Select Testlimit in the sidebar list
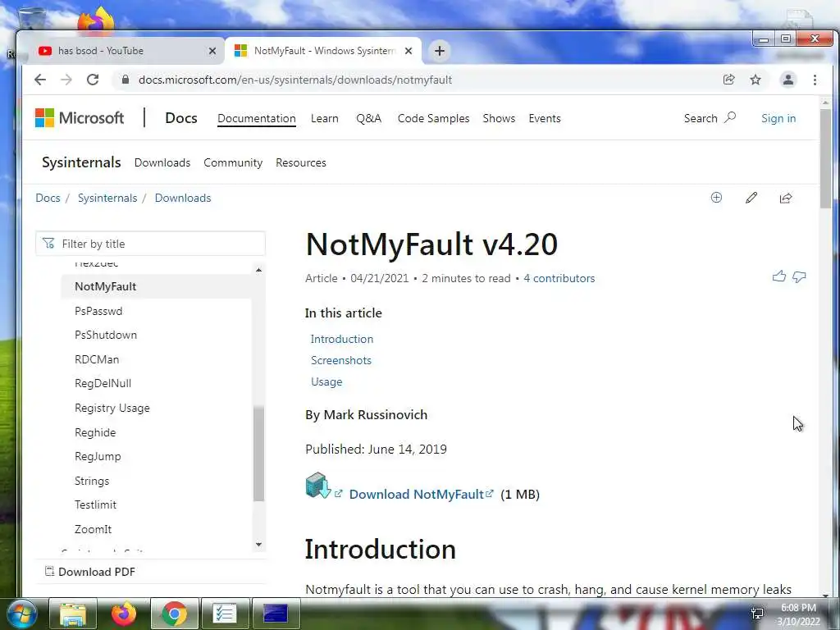This screenshot has height=630, width=840. coord(95,504)
